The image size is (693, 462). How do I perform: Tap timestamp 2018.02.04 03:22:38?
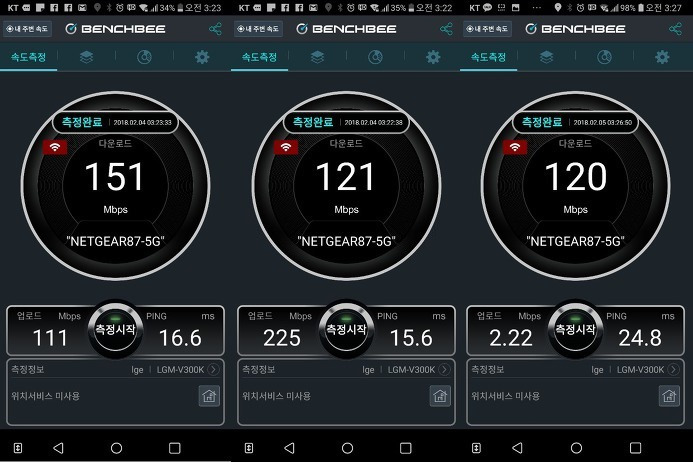[x=373, y=122]
